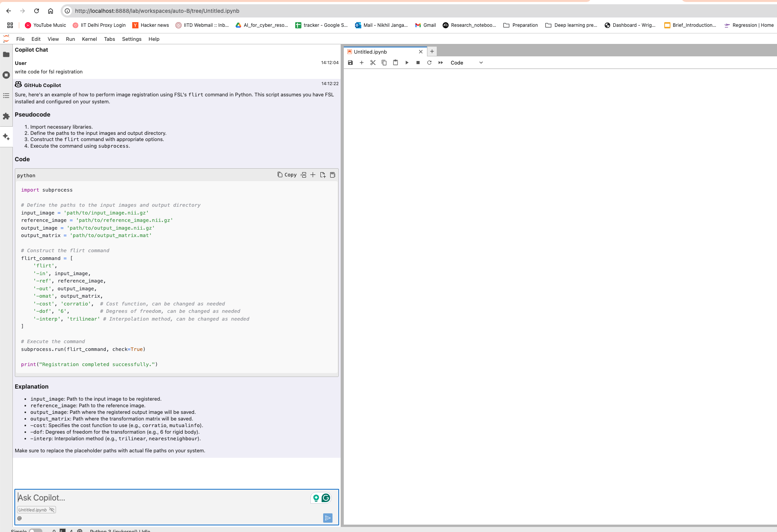777x532 pixels.
Task: Click the new file icon in code block toolbar
Action: coord(322,175)
